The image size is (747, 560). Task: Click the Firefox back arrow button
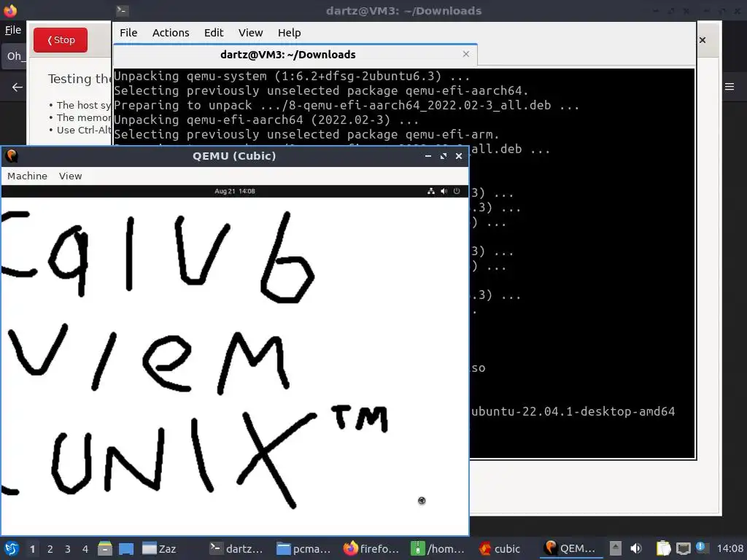click(x=18, y=87)
